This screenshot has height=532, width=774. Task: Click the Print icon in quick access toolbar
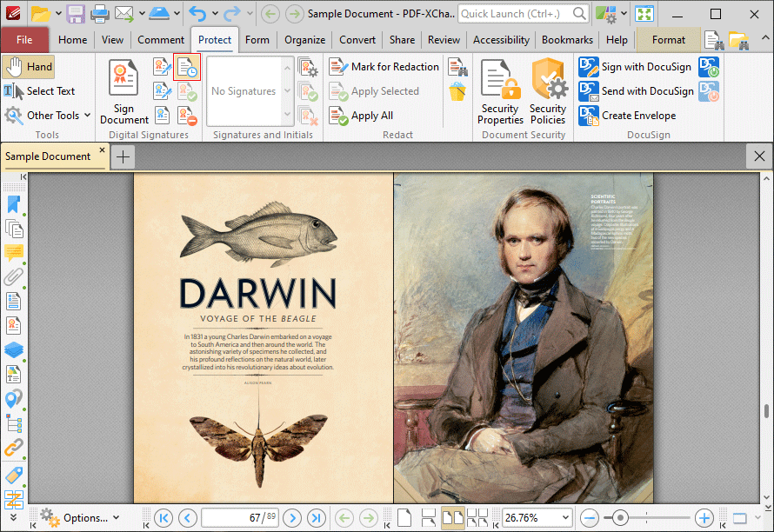point(100,14)
